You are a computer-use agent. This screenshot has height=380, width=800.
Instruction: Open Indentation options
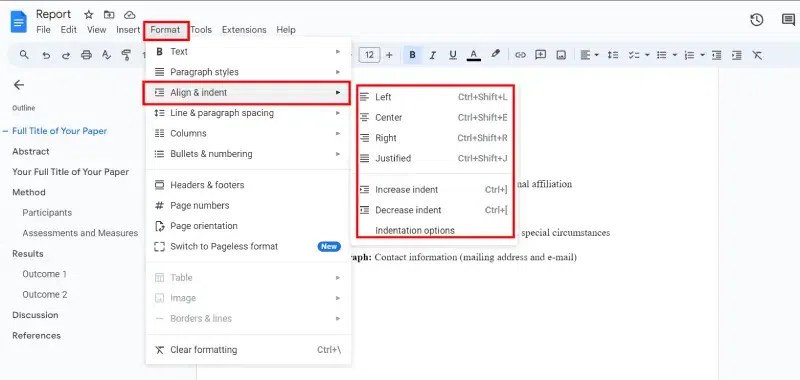pyautogui.click(x=435, y=230)
